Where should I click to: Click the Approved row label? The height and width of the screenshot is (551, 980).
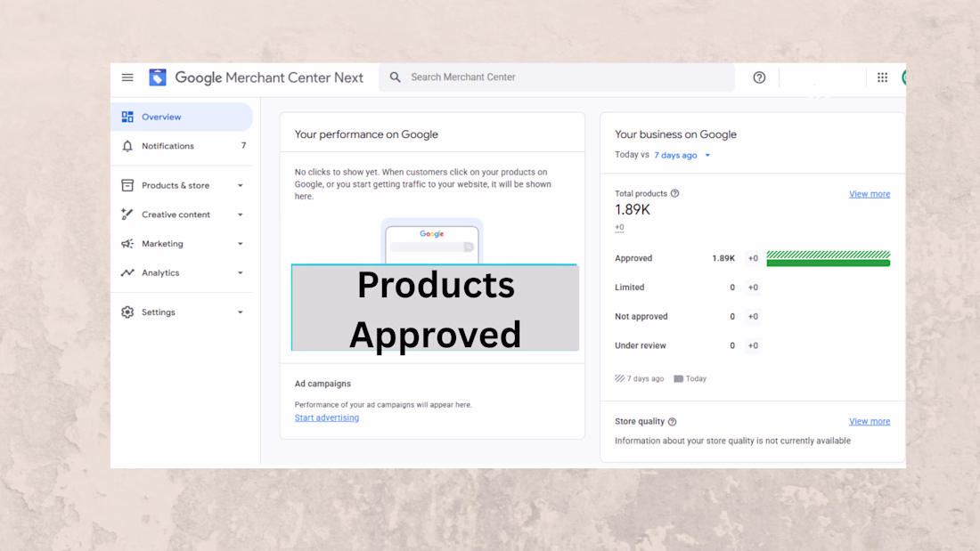(633, 259)
